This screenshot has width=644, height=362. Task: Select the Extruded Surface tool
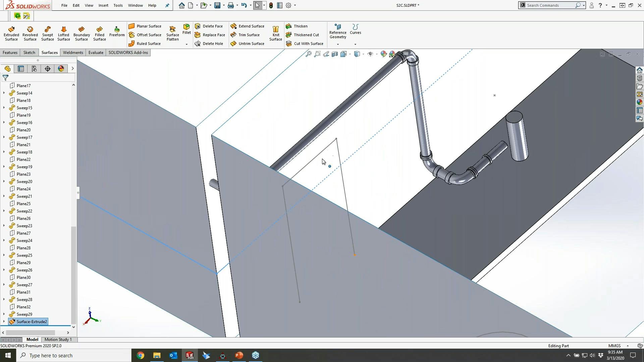11,34
